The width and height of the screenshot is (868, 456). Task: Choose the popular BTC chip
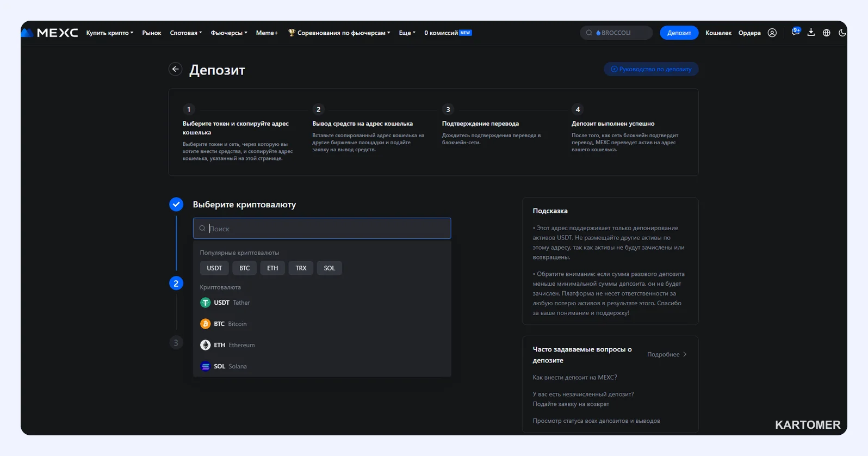245,268
